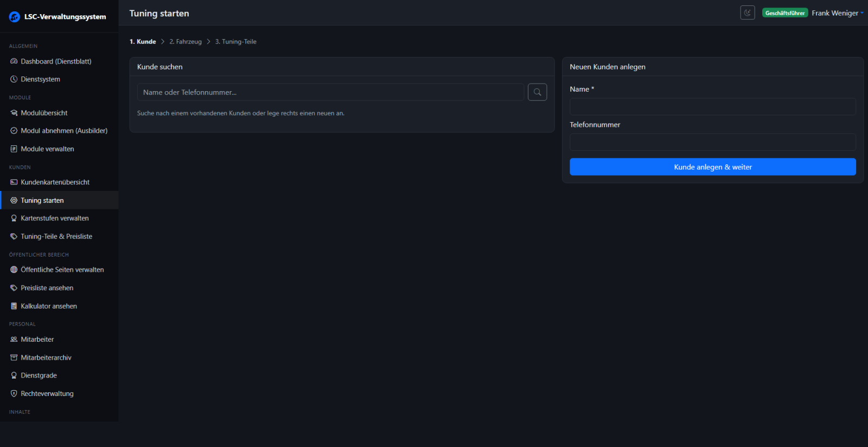
Task: Open the Frank Weniger user dropdown
Action: coord(838,13)
